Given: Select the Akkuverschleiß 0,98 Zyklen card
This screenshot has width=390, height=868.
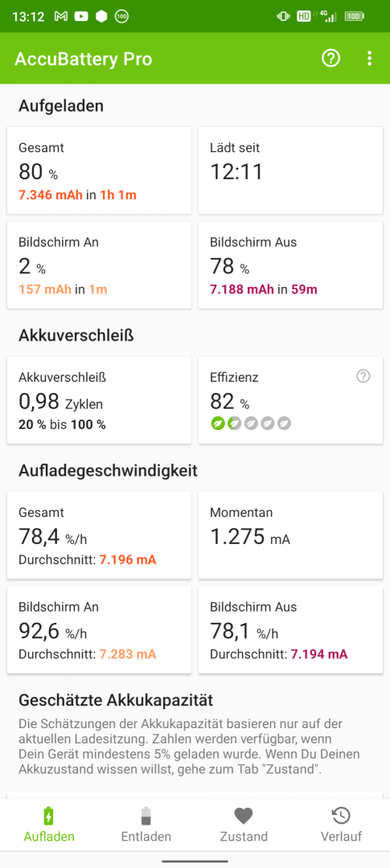Looking at the screenshot, I should click(99, 400).
